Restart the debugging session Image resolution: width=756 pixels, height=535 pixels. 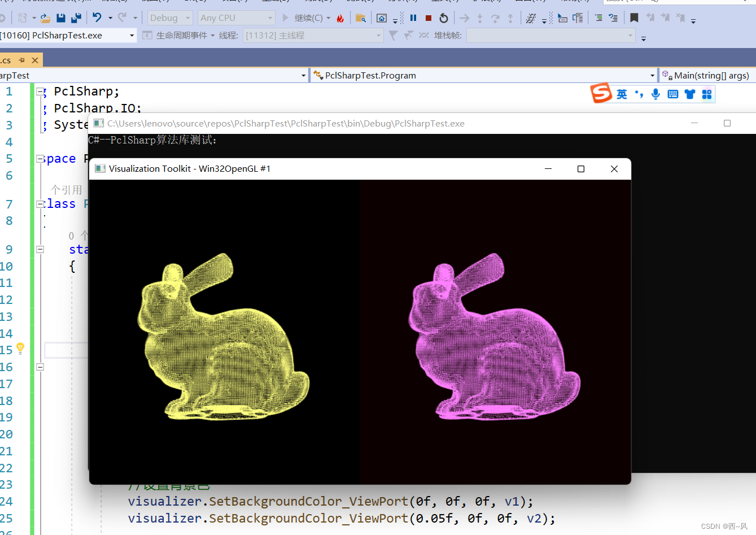444,18
